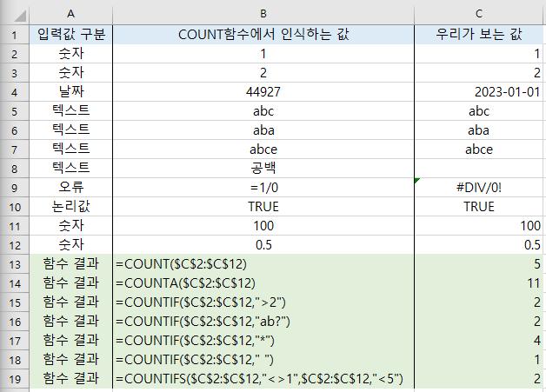Click the cell with formula text =1/0
546x392 pixels.
coord(263,188)
